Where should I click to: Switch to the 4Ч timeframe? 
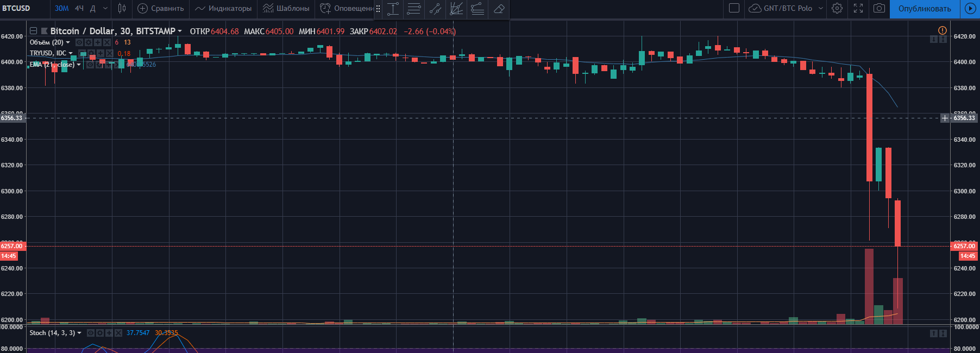pyautogui.click(x=79, y=8)
